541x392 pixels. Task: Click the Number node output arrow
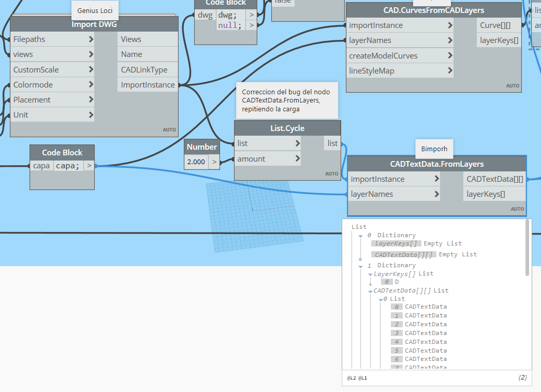(x=214, y=162)
